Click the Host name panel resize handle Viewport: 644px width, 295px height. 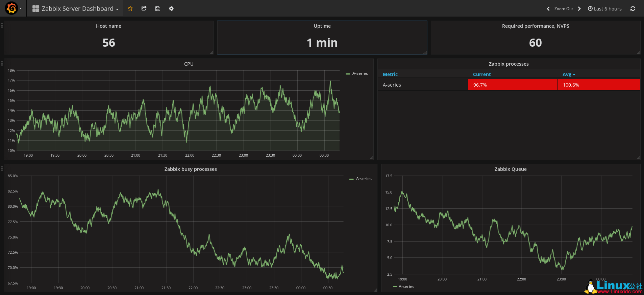212,52
